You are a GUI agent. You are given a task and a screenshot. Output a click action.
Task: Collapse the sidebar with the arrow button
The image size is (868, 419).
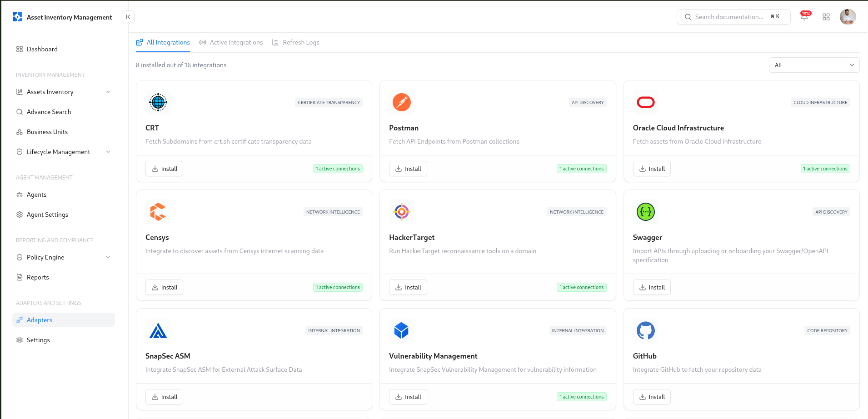click(128, 17)
